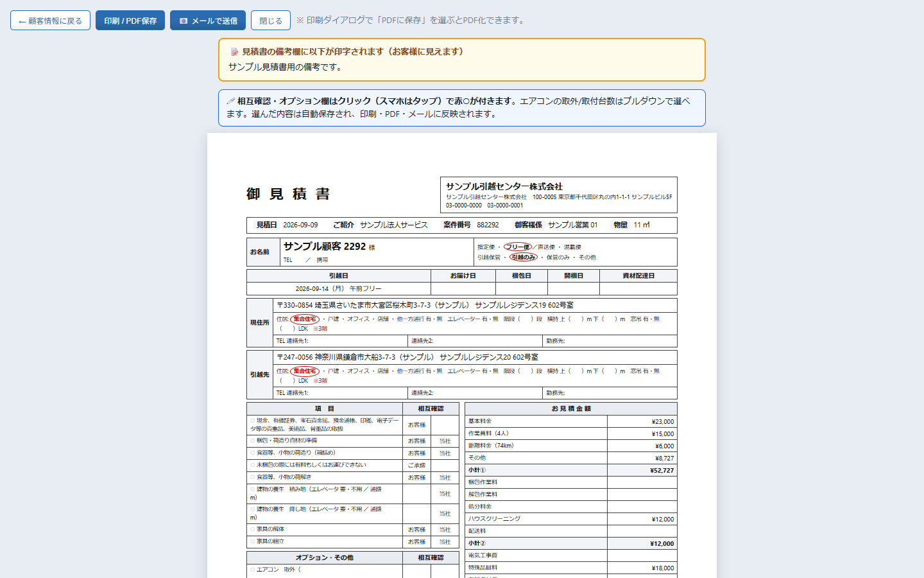Mark 当社 for 家具の組立 row

point(445,541)
